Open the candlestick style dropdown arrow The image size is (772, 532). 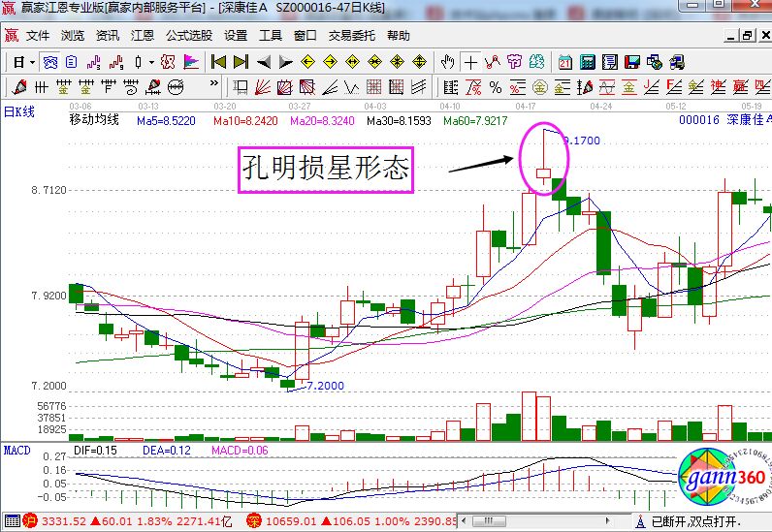[x=150, y=62]
